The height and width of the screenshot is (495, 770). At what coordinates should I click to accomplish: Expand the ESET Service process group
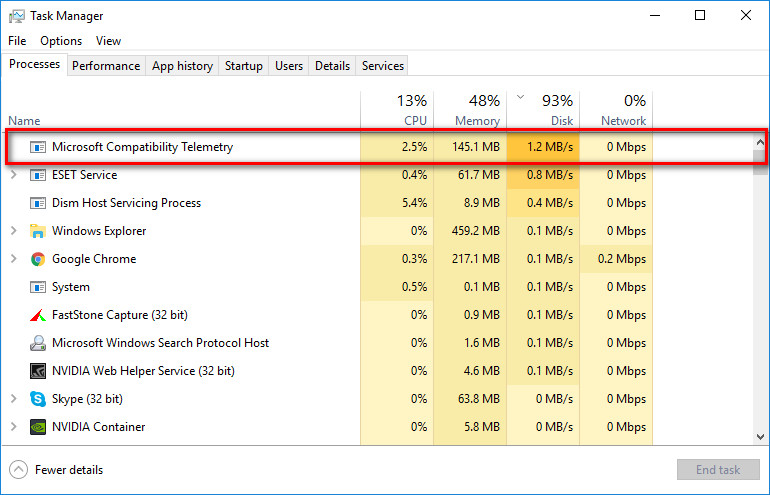click(x=14, y=175)
